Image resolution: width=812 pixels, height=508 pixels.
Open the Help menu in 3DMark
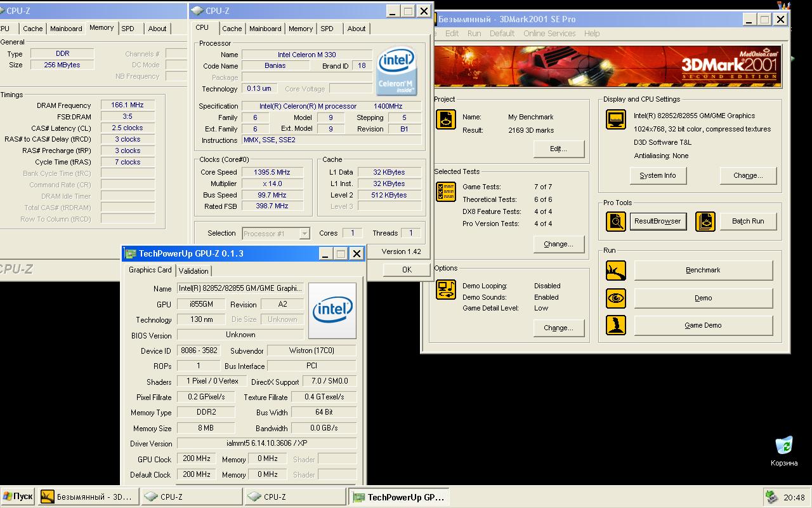(592, 34)
